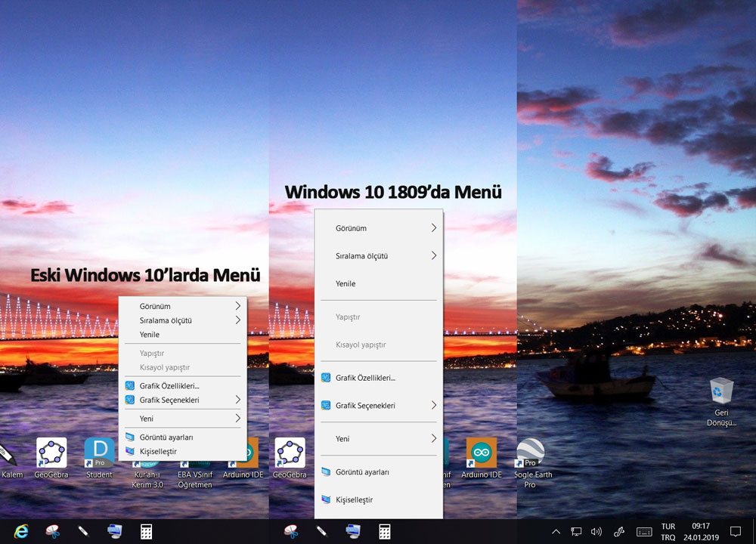Open the network icon in system tray

pos(575,531)
